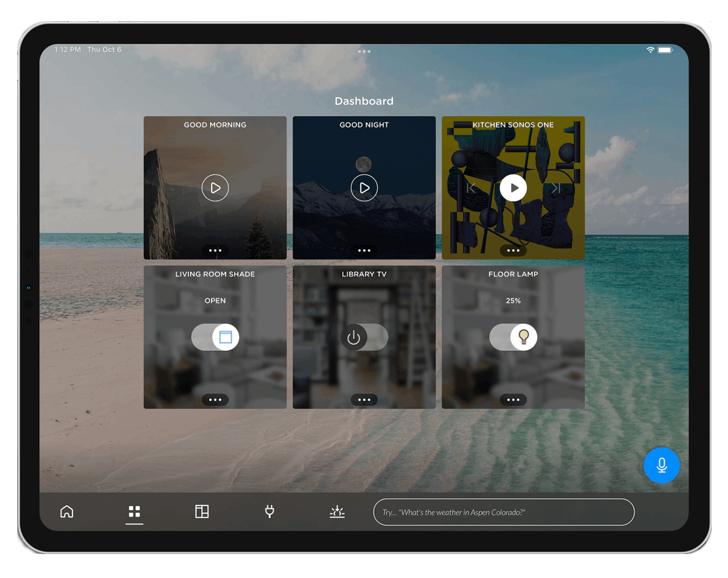Tap the battery status icon
This screenshot has height=578, width=728.
click(665, 50)
